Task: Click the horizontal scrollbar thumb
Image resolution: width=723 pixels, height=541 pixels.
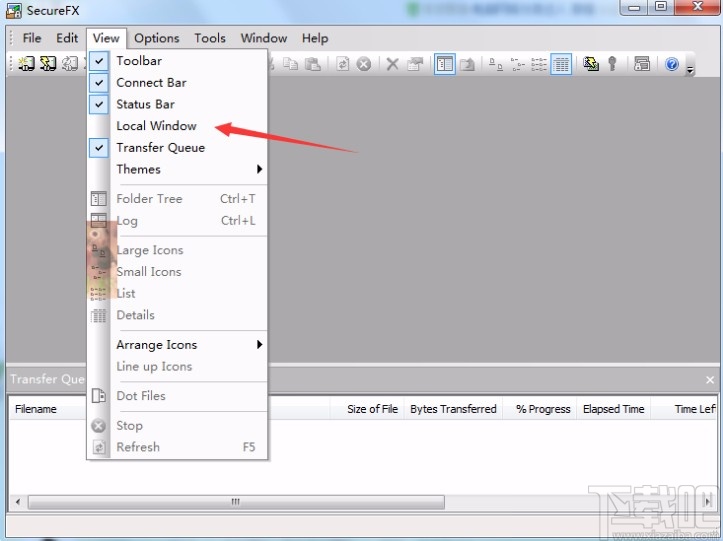Action: (x=236, y=502)
